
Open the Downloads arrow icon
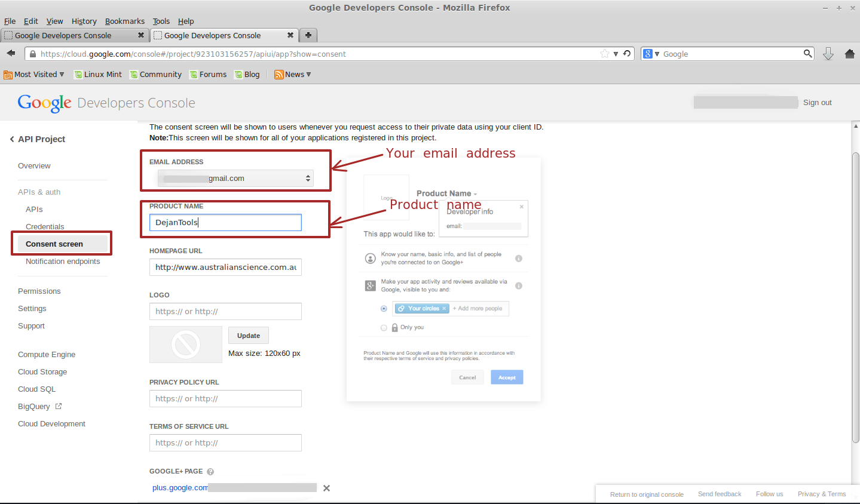coord(828,54)
